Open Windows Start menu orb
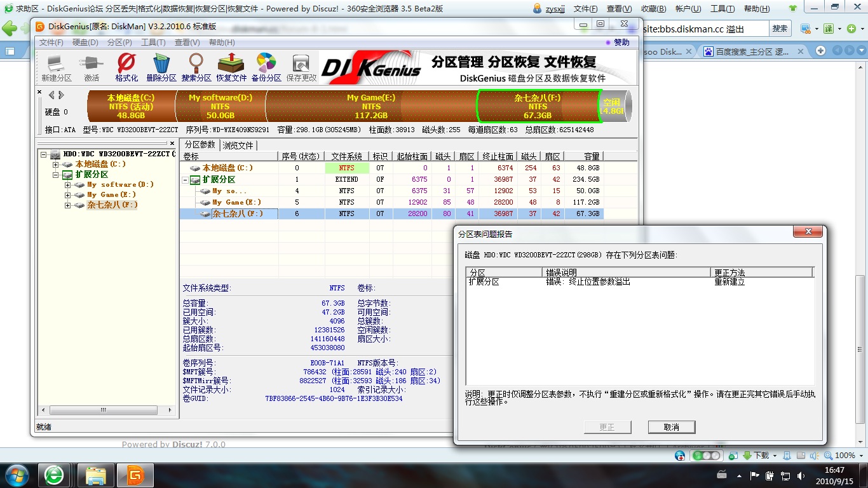This screenshot has height=488, width=868. [17, 475]
